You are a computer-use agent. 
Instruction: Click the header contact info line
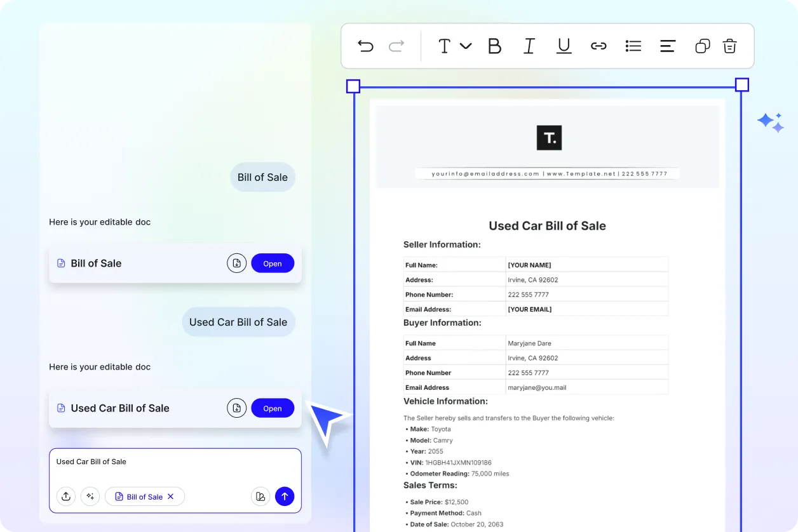tap(550, 173)
